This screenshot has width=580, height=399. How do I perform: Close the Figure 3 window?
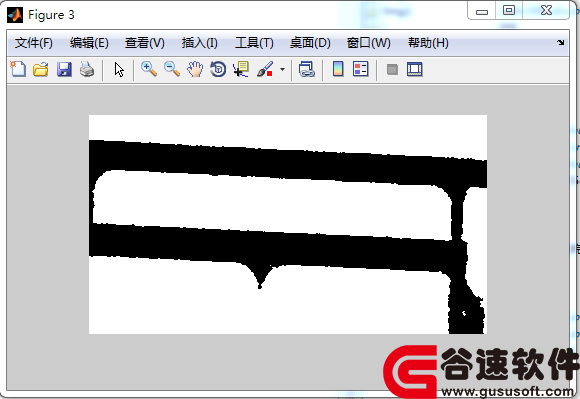546,10
